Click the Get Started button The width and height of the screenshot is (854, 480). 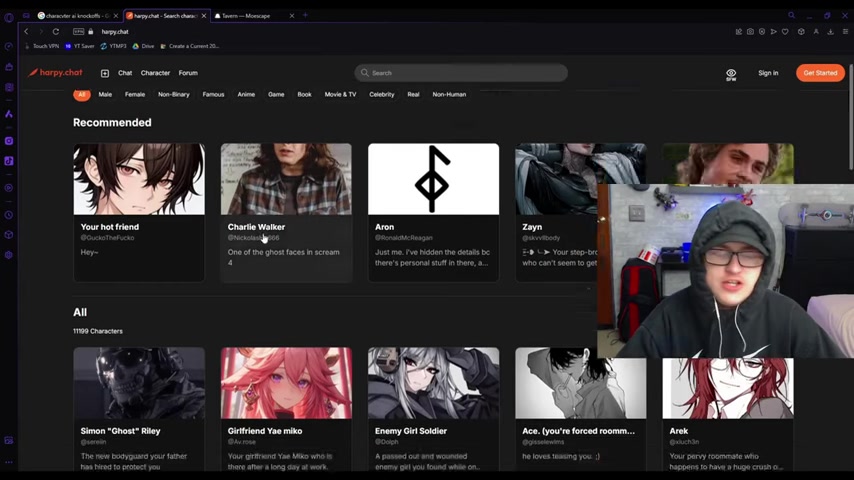pos(820,73)
